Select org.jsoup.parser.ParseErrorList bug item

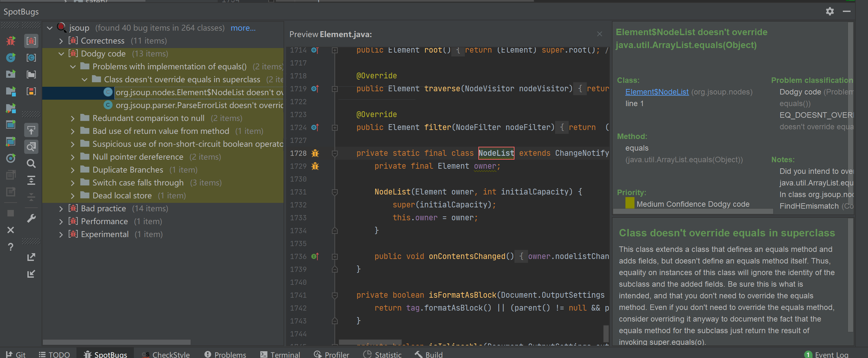[199, 105]
